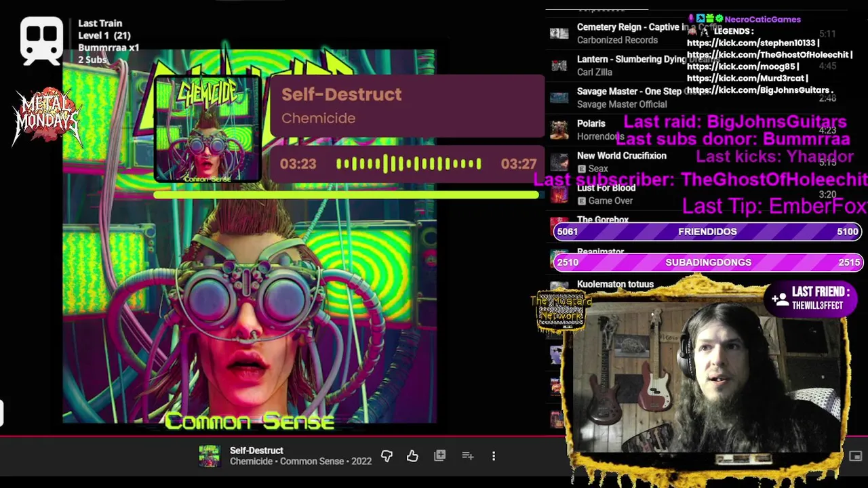Click Lantern queue thumbnail
Image resolution: width=868 pixels, height=488 pixels.
(x=559, y=65)
